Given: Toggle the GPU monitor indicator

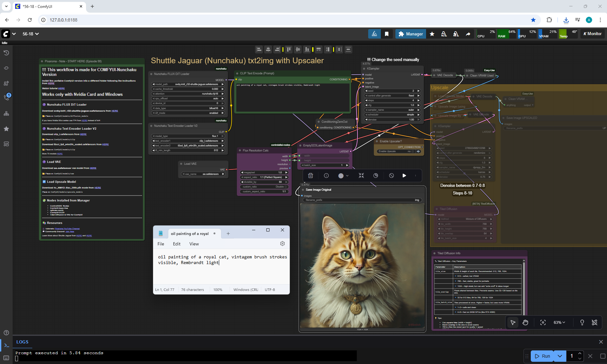Looking at the screenshot, I should [527, 34].
